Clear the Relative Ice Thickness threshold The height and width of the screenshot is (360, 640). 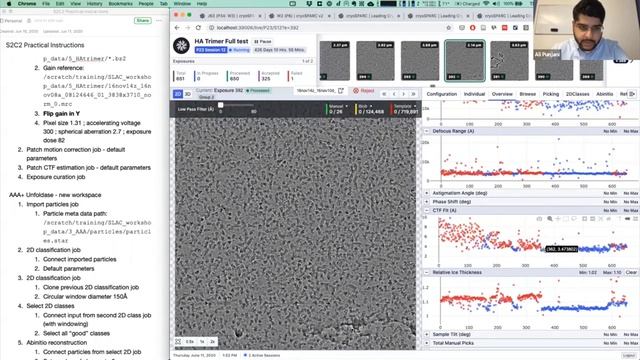click(x=631, y=272)
